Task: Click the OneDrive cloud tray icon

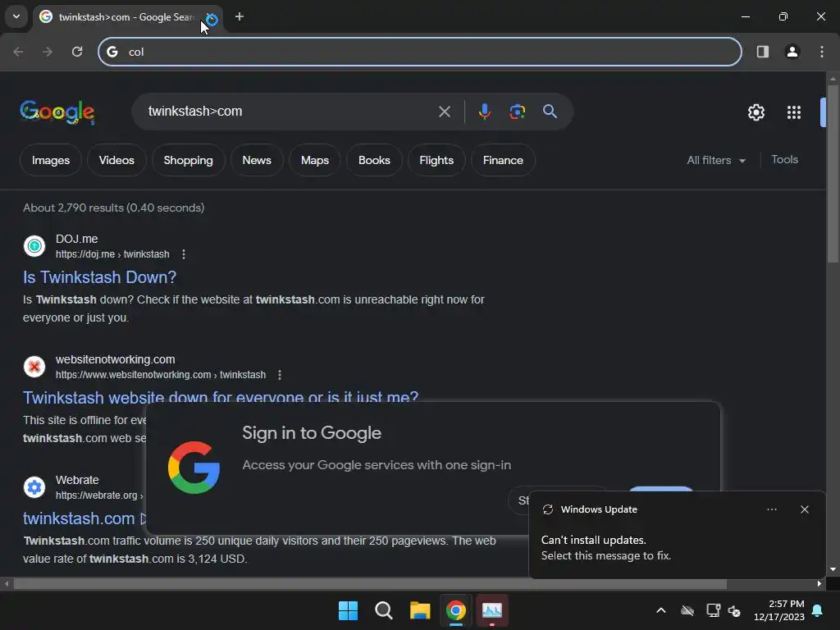Action: point(687,610)
